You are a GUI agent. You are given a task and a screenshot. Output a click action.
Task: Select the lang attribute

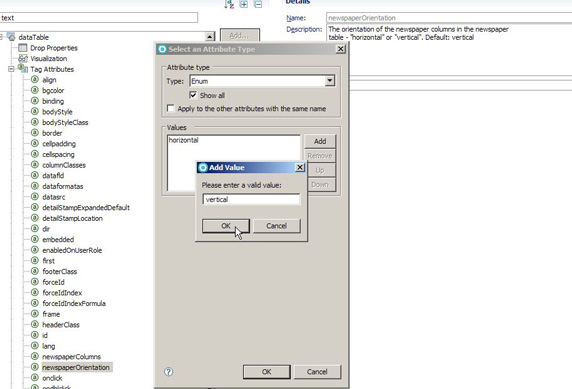point(49,346)
